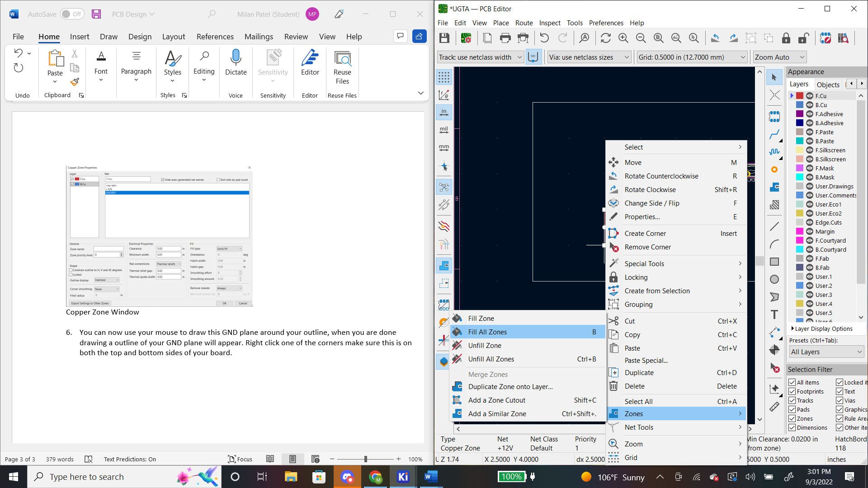Open the Track netclass width dropdown
The width and height of the screenshot is (868, 488).
click(480, 57)
